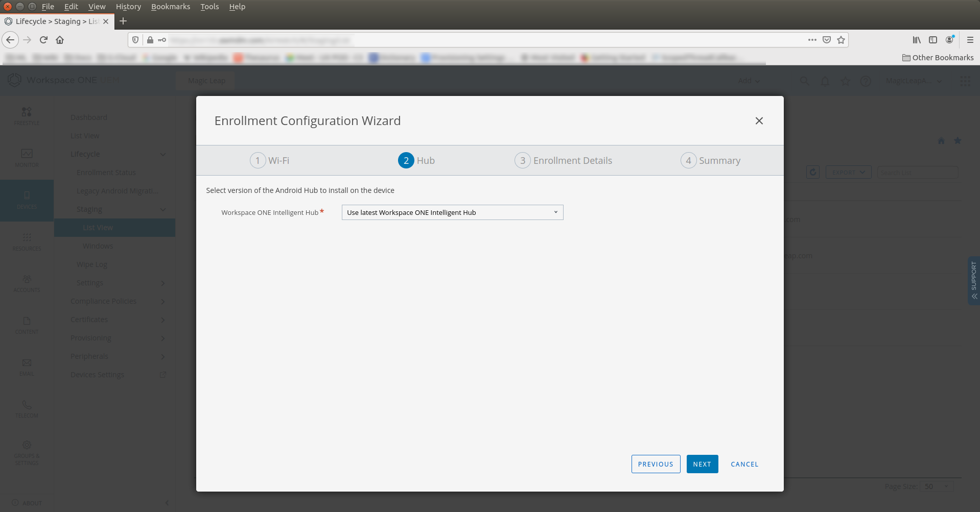The height and width of the screenshot is (512, 980).
Task: Toggle the browser sidebar
Action: click(933, 40)
